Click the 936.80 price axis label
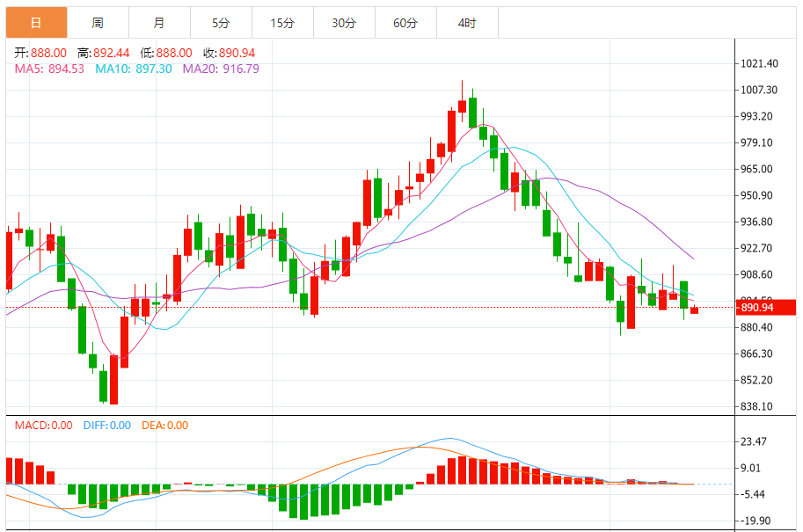The image size is (803, 532). pyautogui.click(x=757, y=222)
